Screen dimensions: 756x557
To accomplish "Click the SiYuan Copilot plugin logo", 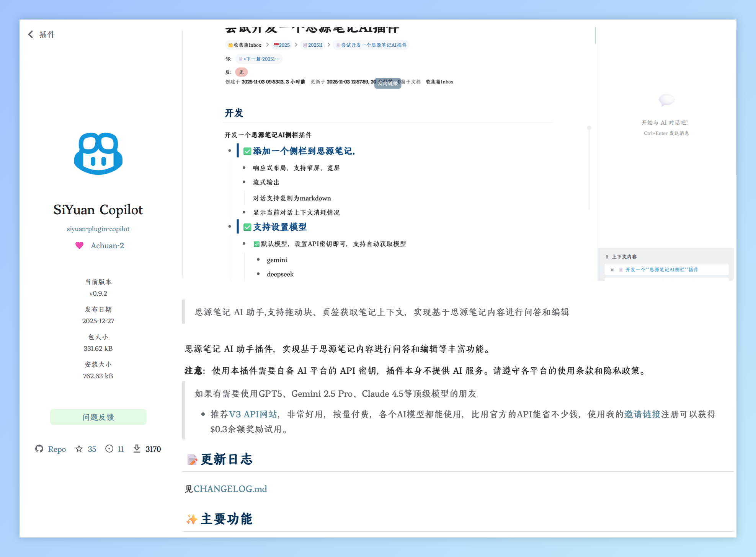I will (98, 154).
